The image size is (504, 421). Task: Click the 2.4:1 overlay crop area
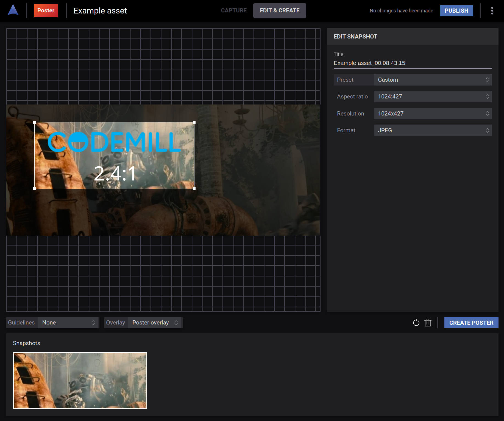[x=114, y=156]
